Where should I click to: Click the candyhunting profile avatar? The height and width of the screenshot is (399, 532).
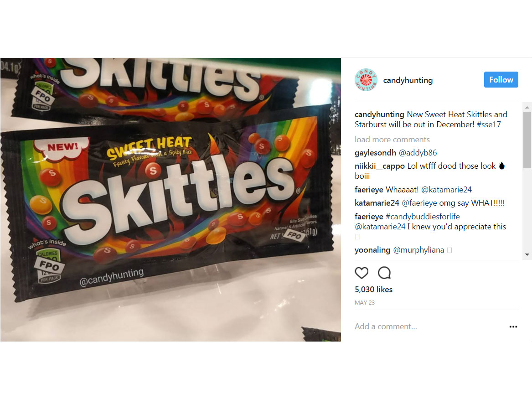click(366, 80)
